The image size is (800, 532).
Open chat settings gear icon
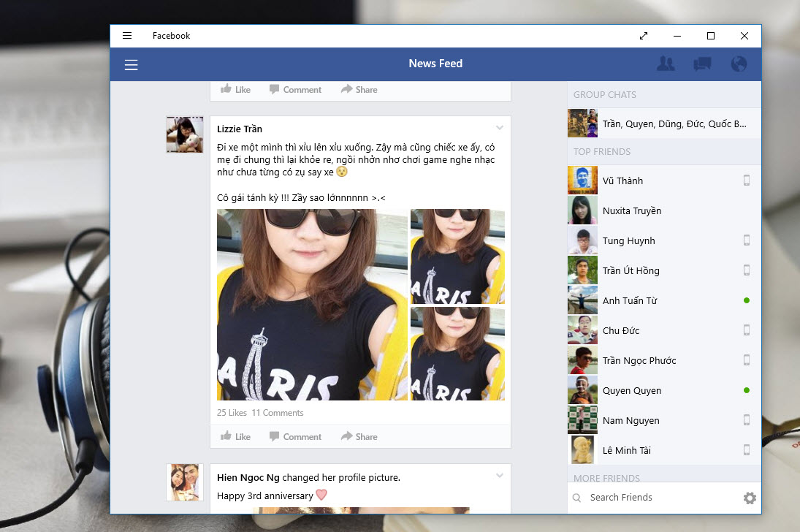click(x=750, y=498)
